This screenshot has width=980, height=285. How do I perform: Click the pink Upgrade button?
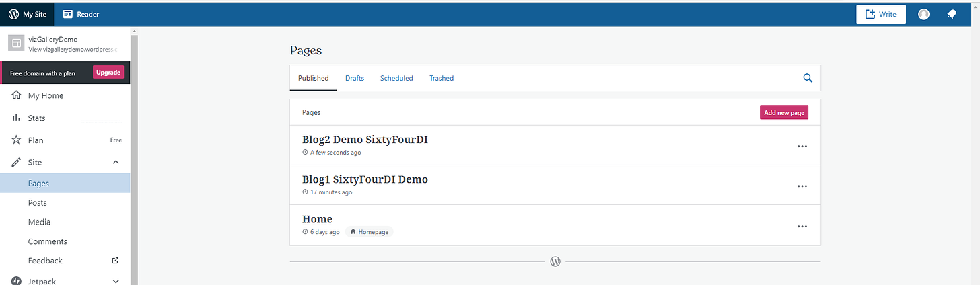point(108,73)
